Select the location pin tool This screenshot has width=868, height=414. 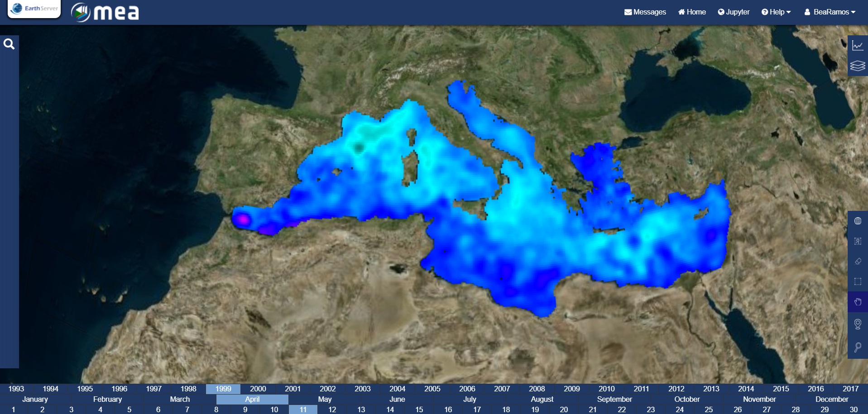(x=858, y=324)
